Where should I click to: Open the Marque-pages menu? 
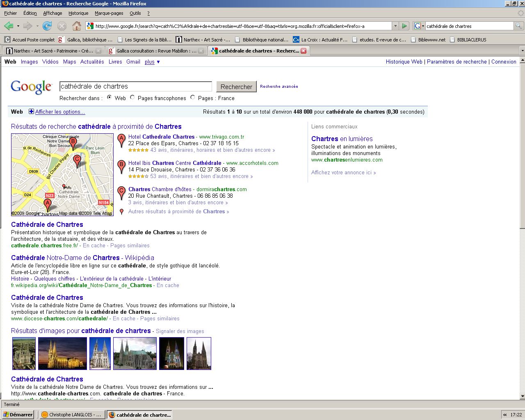[109, 13]
